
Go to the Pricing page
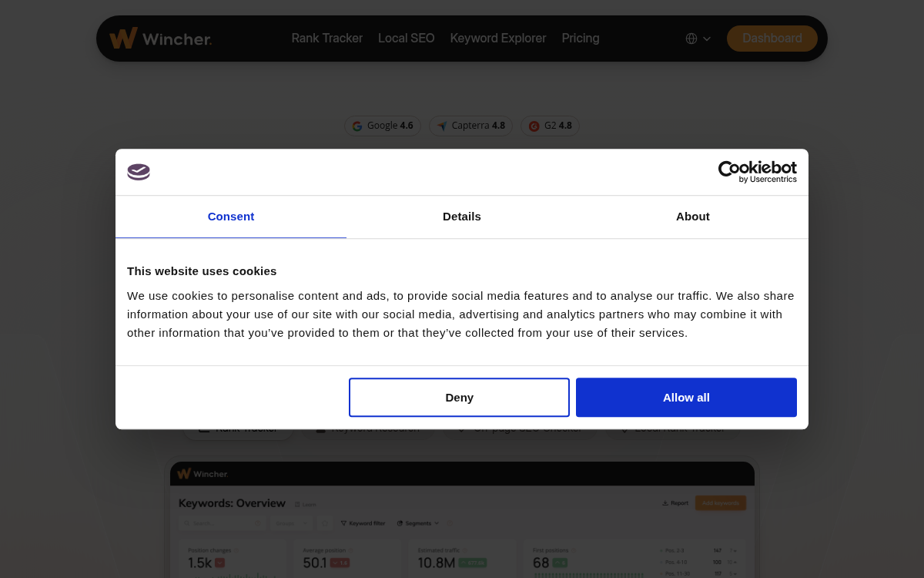pos(581,39)
